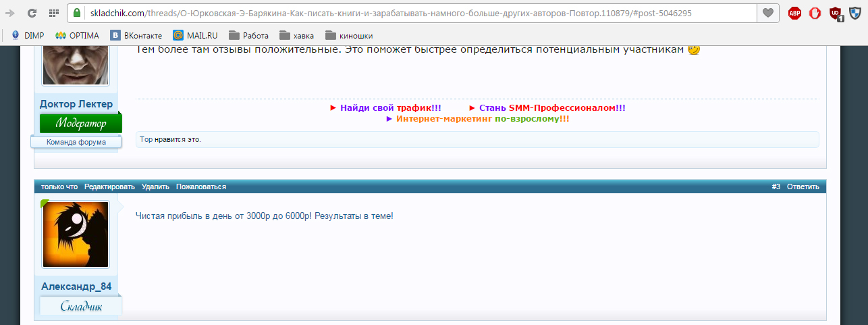Open the OPTIMA bookmark
The width and height of the screenshot is (868, 325).
tap(77, 36)
